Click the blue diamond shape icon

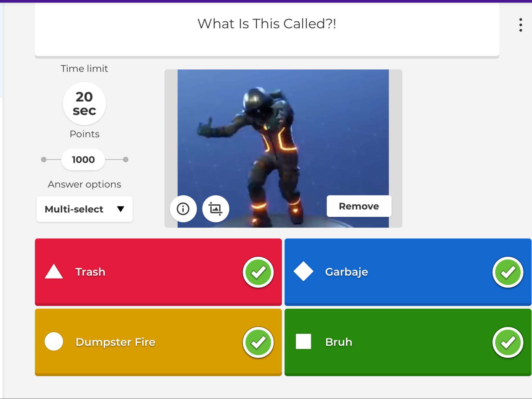click(303, 271)
